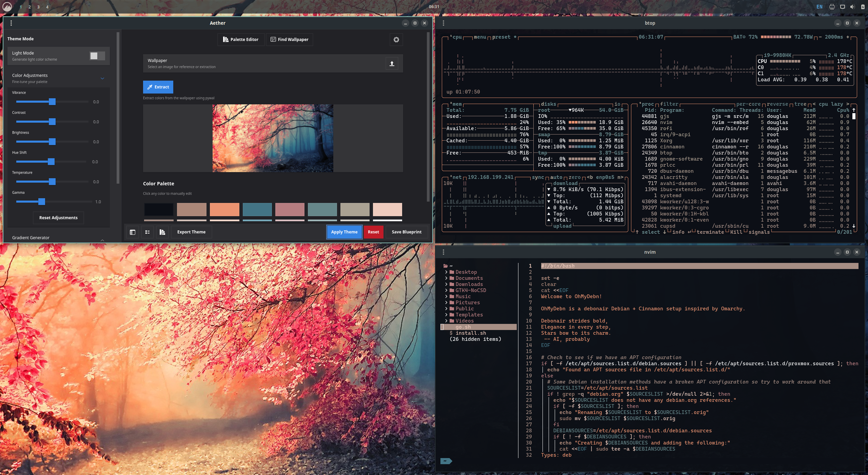868x475 pixels.
Task: Click the volume icon in system tray
Action: [852, 7]
